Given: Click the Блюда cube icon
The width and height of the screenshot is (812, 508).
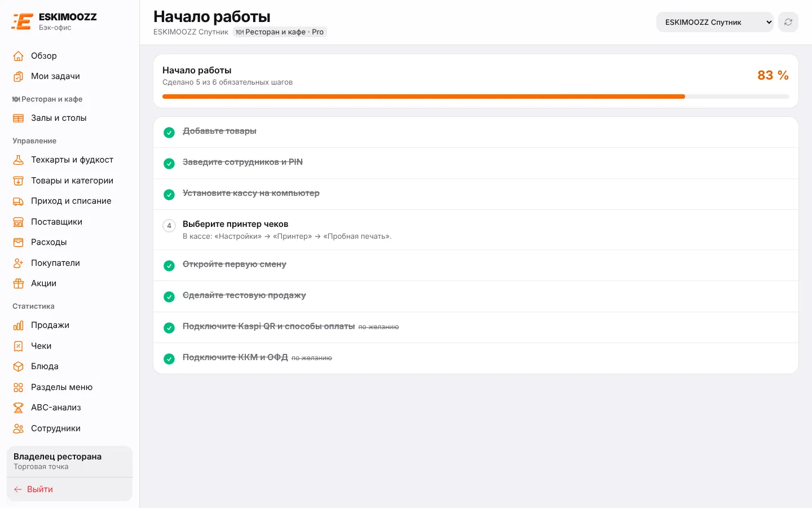Looking at the screenshot, I should (19, 366).
